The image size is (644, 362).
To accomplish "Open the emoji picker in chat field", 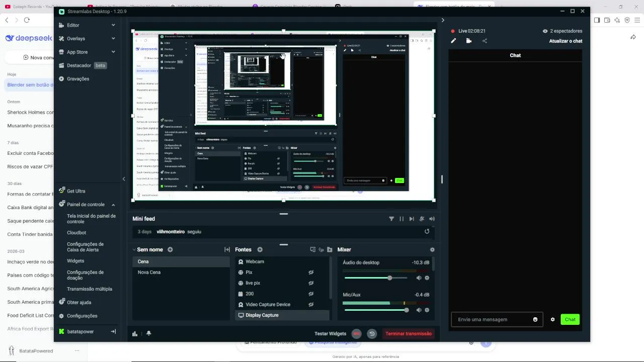I will coord(535,319).
